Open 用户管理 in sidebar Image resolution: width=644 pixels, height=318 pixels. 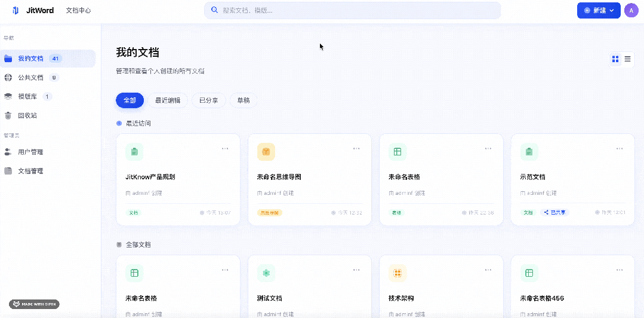coord(48,152)
